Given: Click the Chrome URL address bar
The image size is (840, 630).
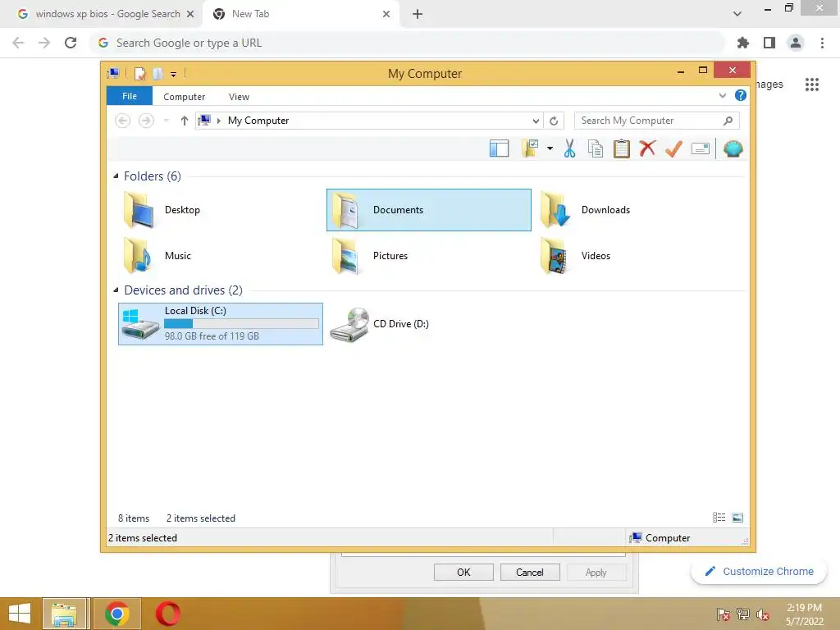Looking at the screenshot, I should click(x=409, y=43).
